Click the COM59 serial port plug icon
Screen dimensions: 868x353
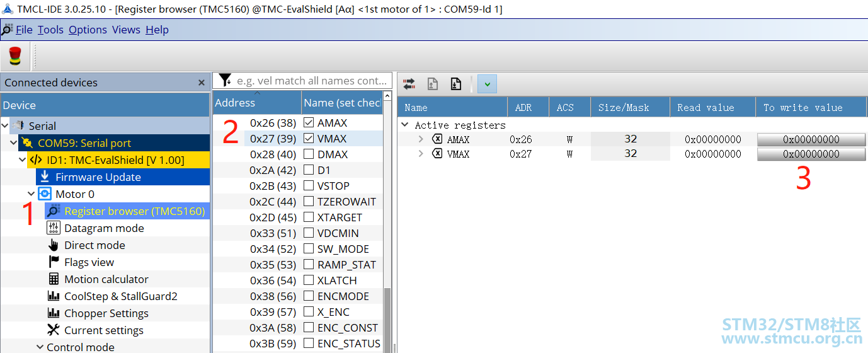pos(27,143)
